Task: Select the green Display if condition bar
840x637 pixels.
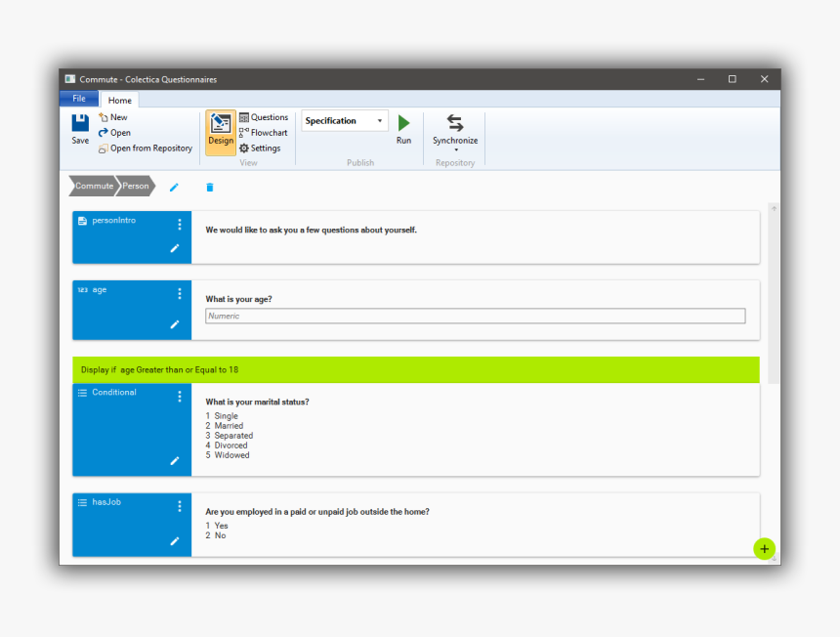Action: pyautogui.click(x=415, y=370)
